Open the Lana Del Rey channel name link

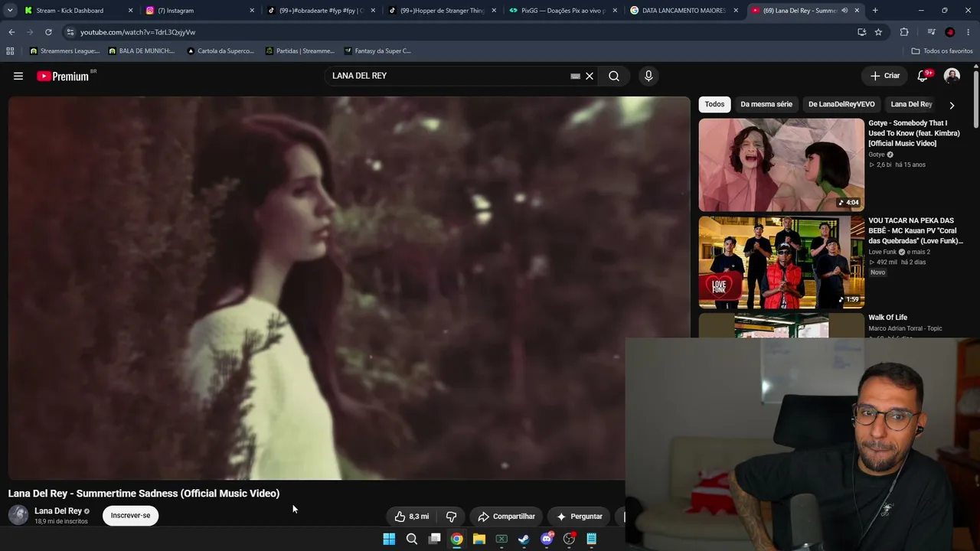58,510
